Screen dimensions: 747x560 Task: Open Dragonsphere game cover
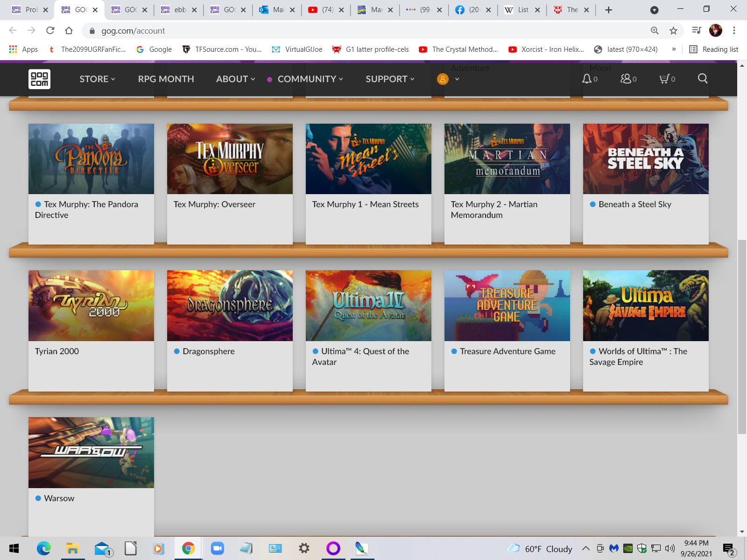point(230,306)
